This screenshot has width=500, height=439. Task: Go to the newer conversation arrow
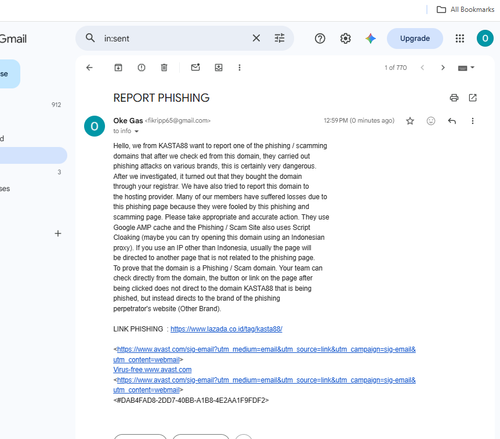point(422,68)
